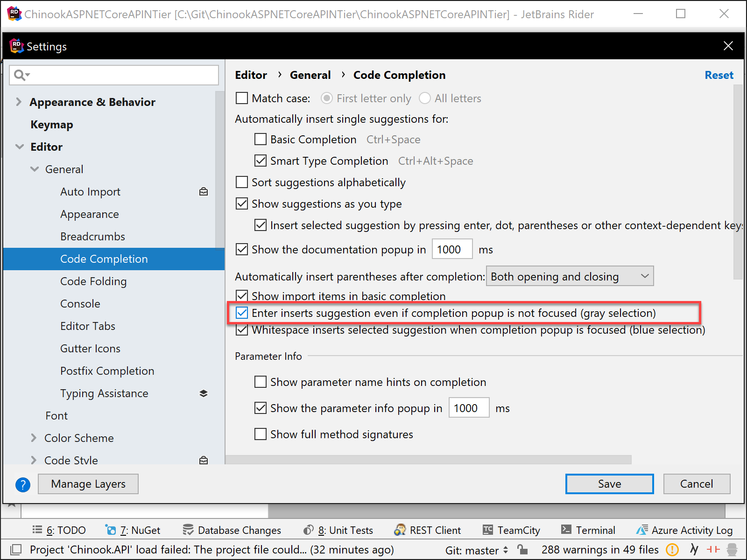747x560 pixels.
Task: Expand Appearance & Behavior in settings tree
Action: tap(19, 102)
